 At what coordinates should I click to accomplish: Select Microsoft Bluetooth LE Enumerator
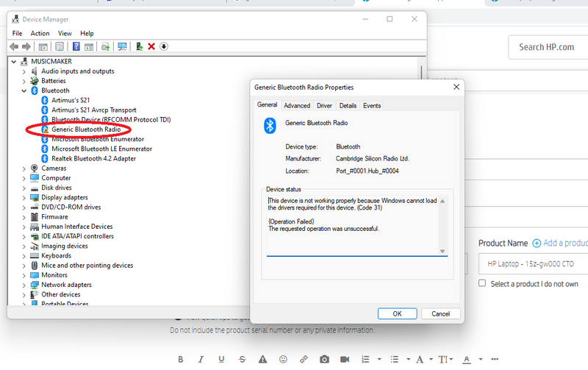tap(101, 149)
